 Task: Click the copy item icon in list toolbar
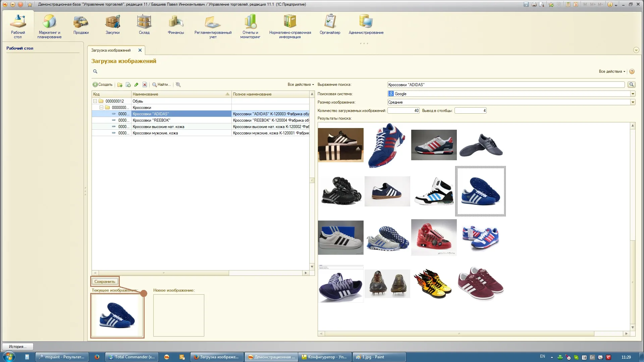pos(128,85)
